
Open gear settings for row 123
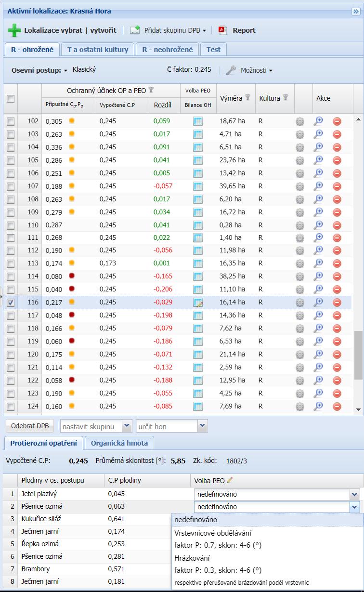[300, 394]
